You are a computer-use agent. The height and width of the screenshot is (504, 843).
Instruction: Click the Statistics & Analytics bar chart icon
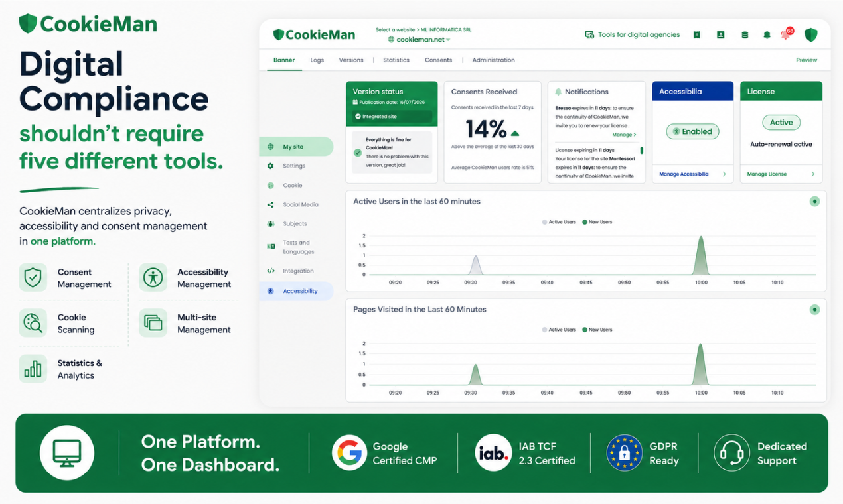click(33, 369)
